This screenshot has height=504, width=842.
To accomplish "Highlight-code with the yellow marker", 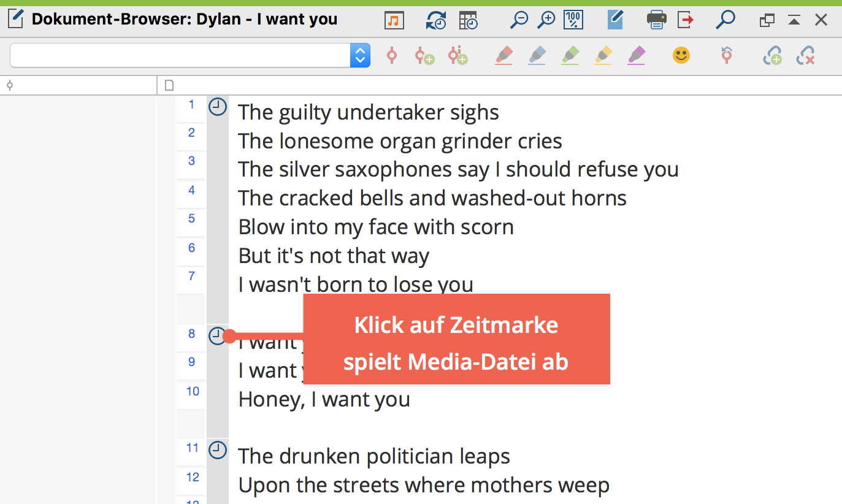I will tap(603, 56).
